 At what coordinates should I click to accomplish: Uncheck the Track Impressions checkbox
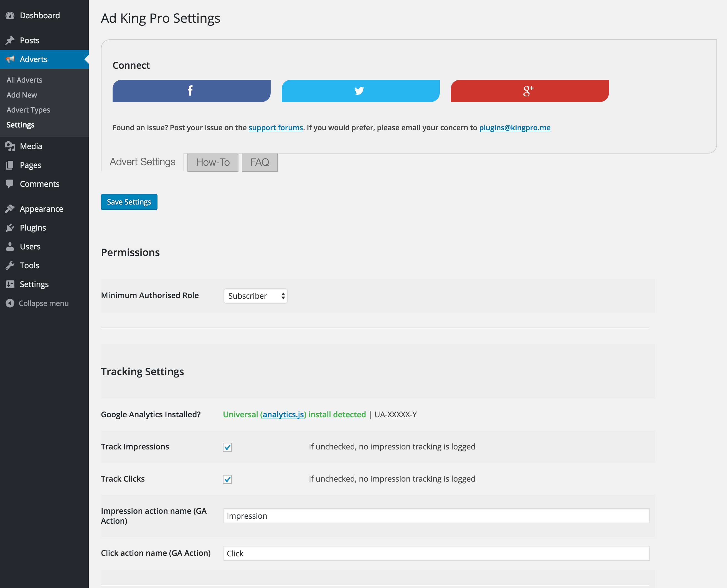[227, 447]
